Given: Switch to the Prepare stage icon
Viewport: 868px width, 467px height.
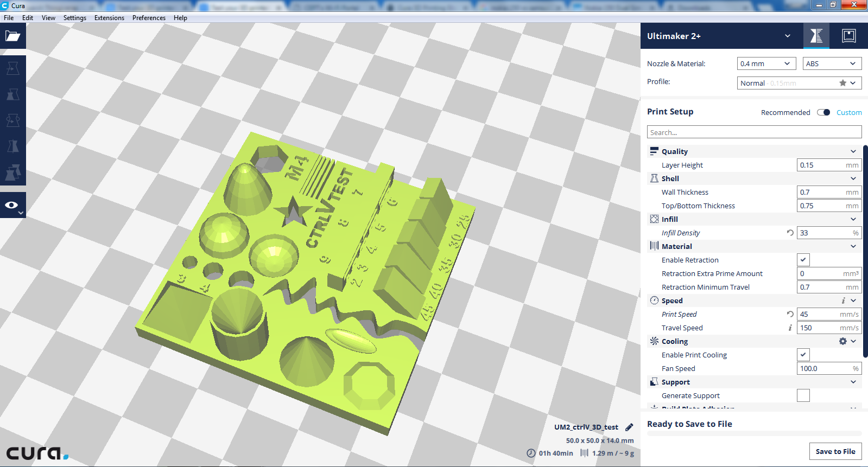Looking at the screenshot, I should coord(816,36).
